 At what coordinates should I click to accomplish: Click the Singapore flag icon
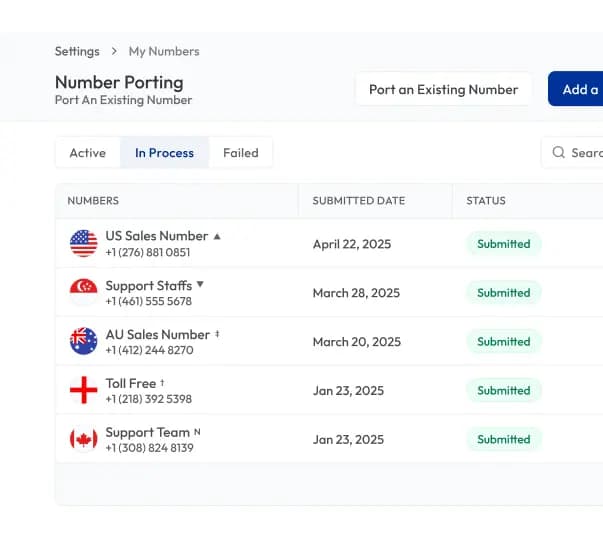(x=83, y=292)
